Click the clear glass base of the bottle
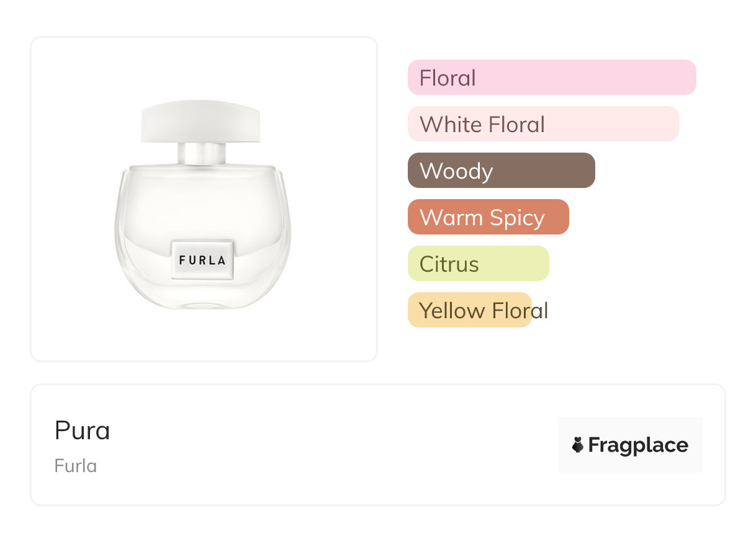The image size is (756, 536). [x=202, y=296]
